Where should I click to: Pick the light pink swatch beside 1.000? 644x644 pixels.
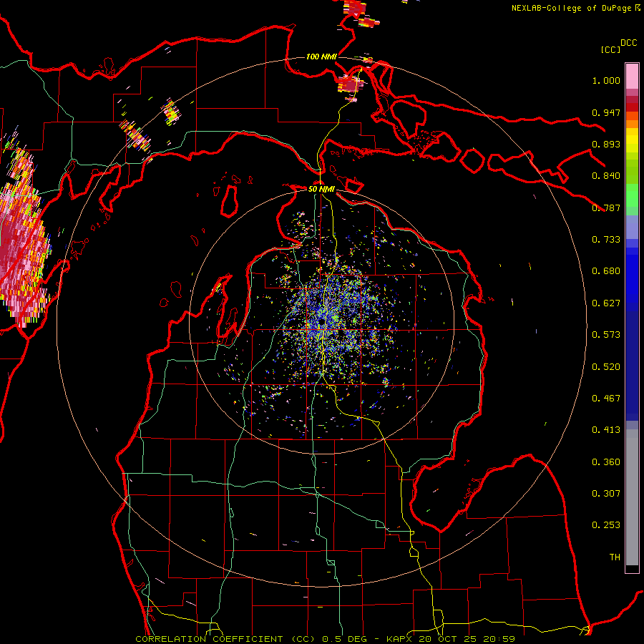(x=632, y=77)
